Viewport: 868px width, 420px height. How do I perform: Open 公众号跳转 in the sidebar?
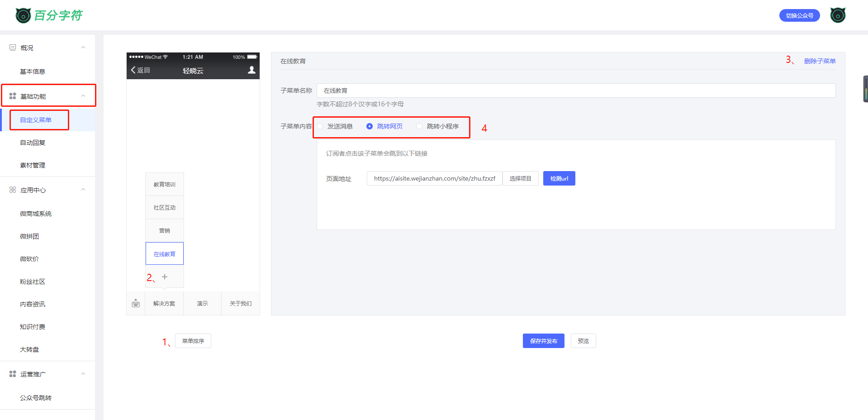[36, 398]
